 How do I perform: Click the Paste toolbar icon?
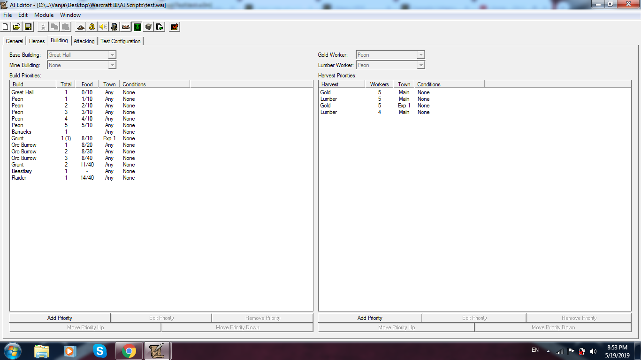click(x=65, y=27)
